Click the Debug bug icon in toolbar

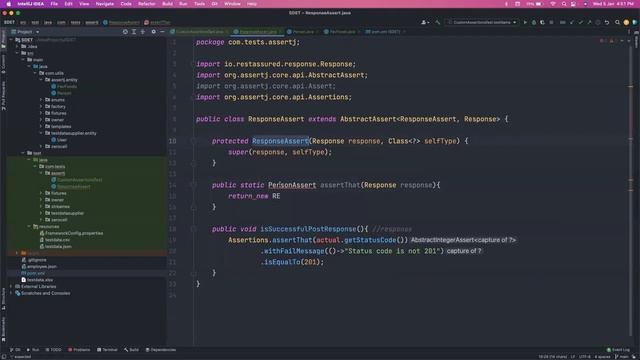point(534,22)
